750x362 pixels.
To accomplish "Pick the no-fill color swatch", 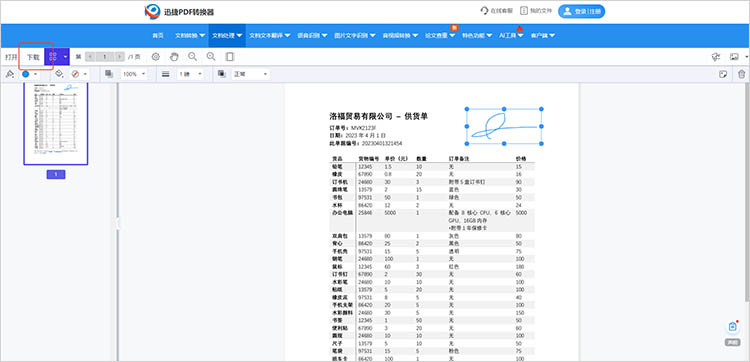I will tap(75, 74).
